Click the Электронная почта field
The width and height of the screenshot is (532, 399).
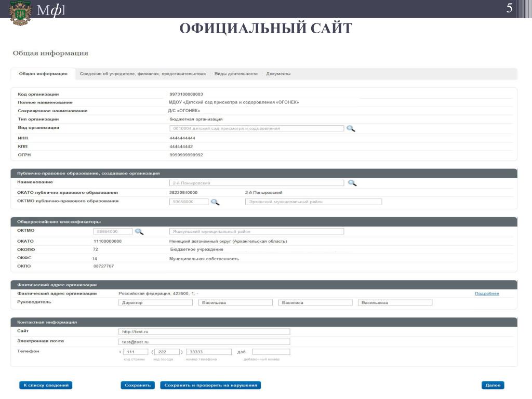(204, 342)
